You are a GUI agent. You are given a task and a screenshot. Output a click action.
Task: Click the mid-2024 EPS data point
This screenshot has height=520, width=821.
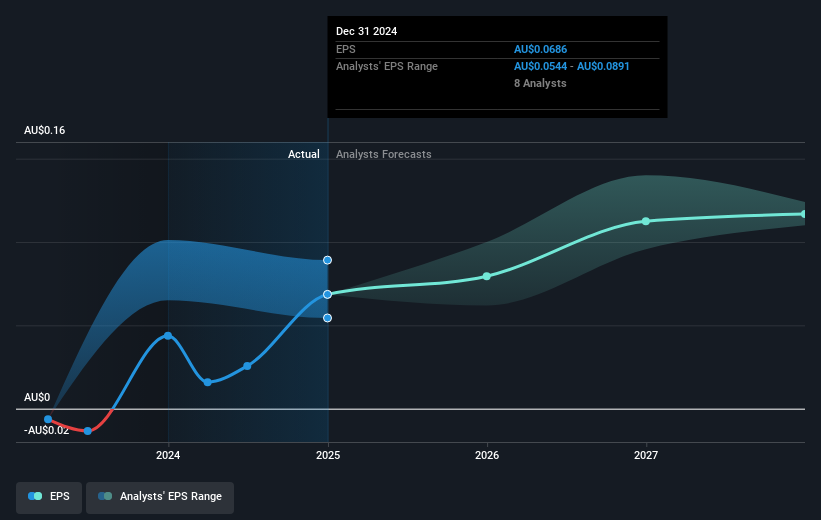[x=247, y=366]
